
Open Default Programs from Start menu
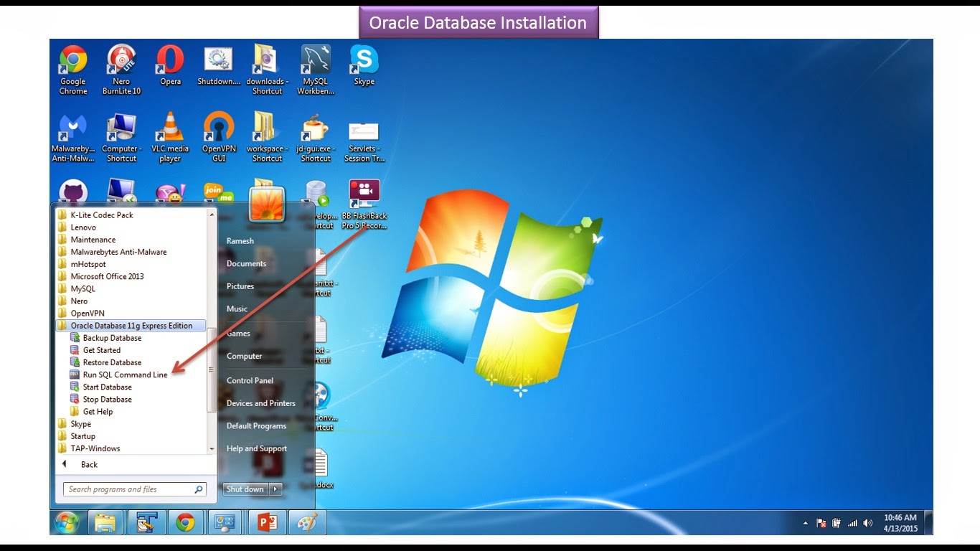pos(256,425)
